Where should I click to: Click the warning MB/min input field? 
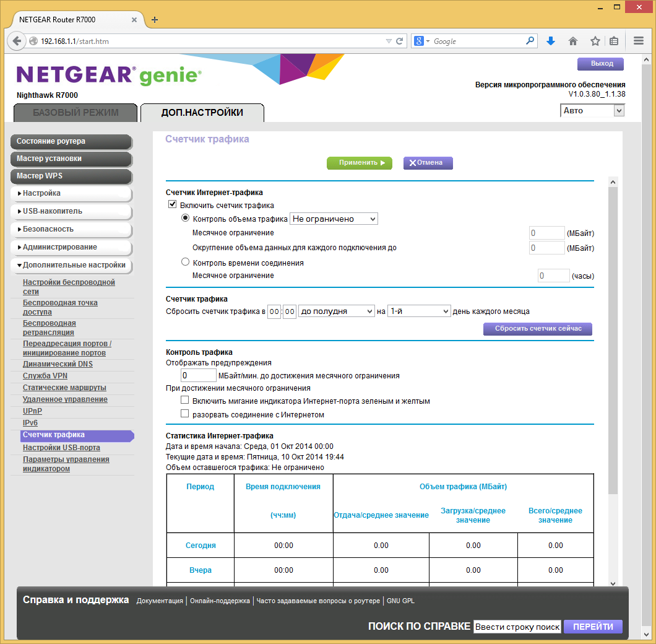click(x=198, y=376)
